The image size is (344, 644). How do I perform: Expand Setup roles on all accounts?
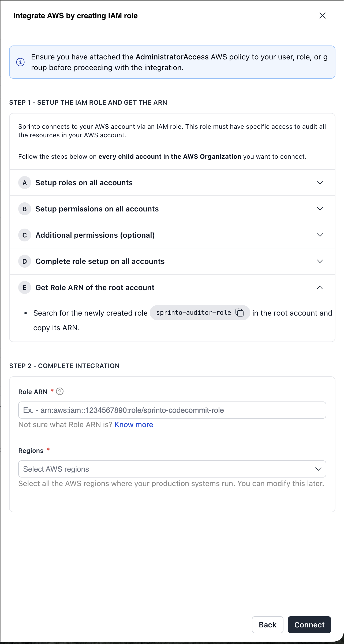[x=320, y=183]
